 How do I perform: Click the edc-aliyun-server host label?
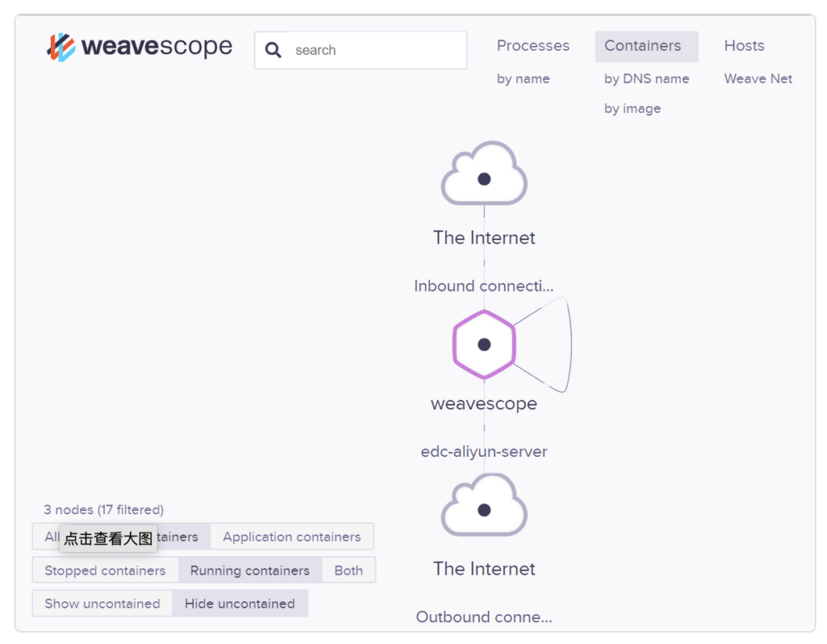pos(485,452)
